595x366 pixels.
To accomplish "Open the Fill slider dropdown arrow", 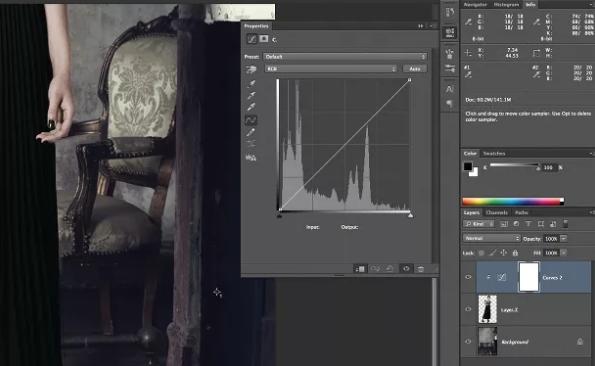I will tap(564, 253).
